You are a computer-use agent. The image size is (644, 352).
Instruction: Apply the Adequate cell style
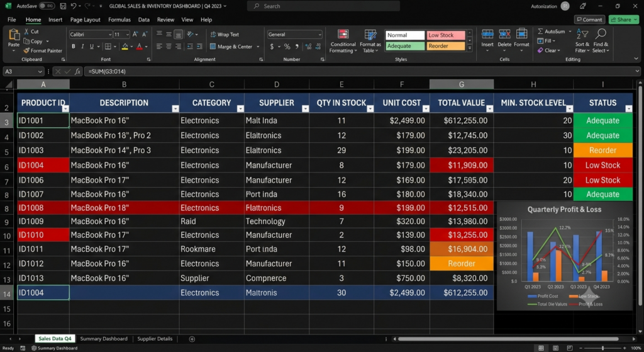[404, 46]
